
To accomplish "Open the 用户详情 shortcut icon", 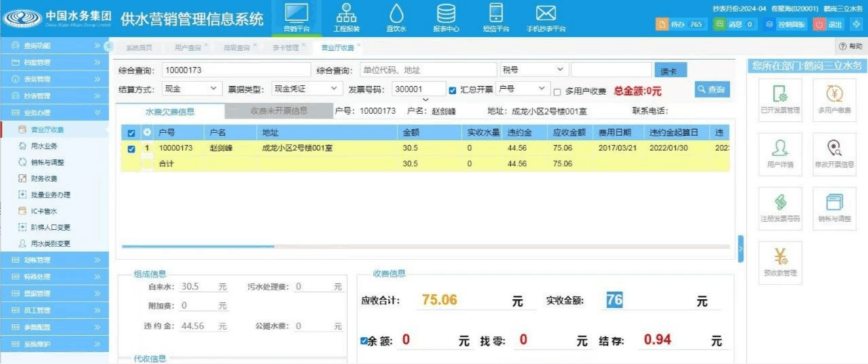I will 780,151.
